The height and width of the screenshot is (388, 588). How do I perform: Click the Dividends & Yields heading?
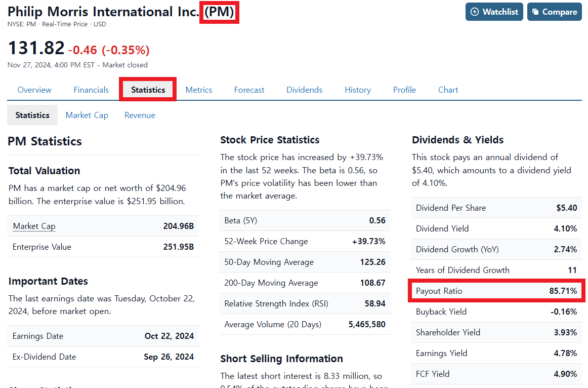[458, 140]
